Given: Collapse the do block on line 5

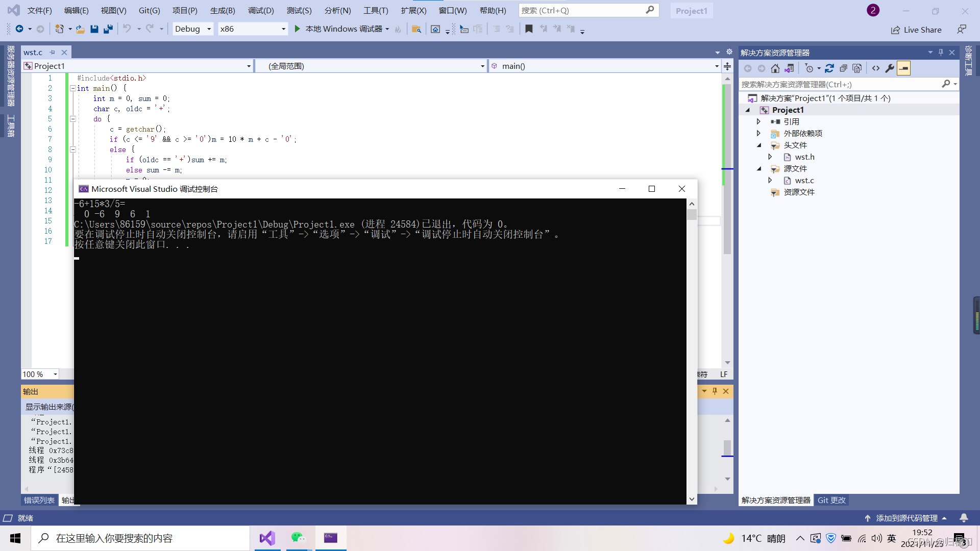Looking at the screenshot, I should coord(73,119).
